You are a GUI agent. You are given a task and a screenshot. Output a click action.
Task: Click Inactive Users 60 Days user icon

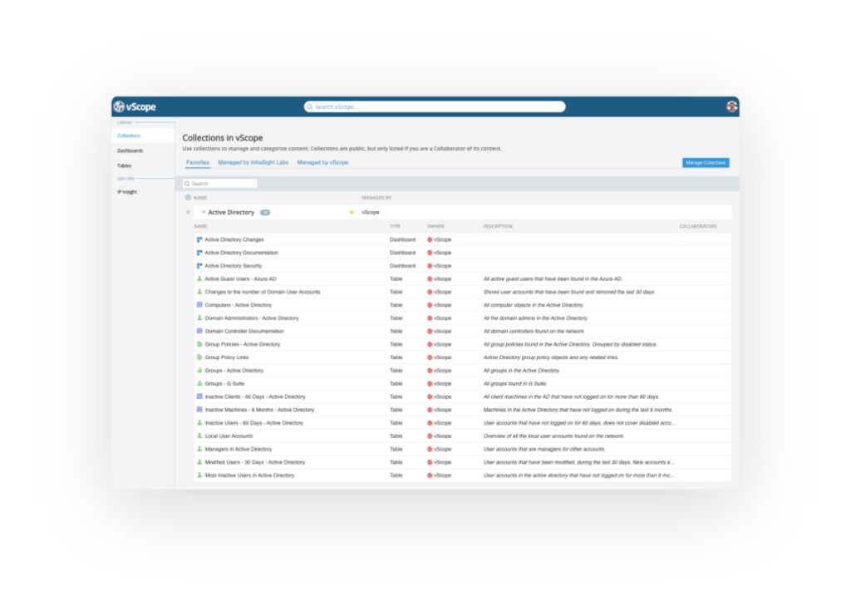click(x=199, y=422)
